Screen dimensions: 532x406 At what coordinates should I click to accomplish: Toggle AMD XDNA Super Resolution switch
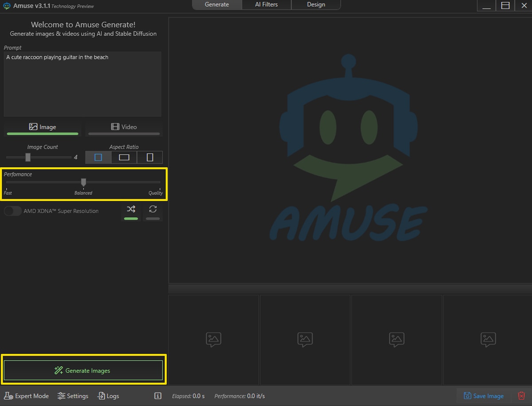(x=13, y=211)
